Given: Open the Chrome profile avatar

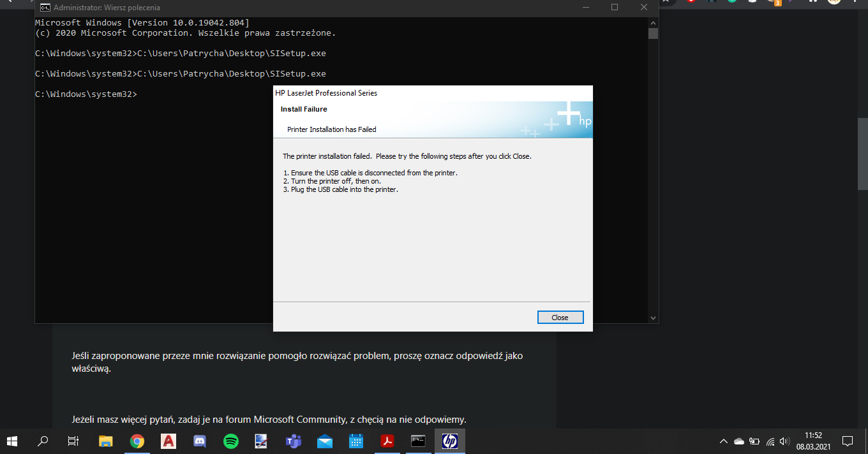Looking at the screenshot, I should (834, 1).
